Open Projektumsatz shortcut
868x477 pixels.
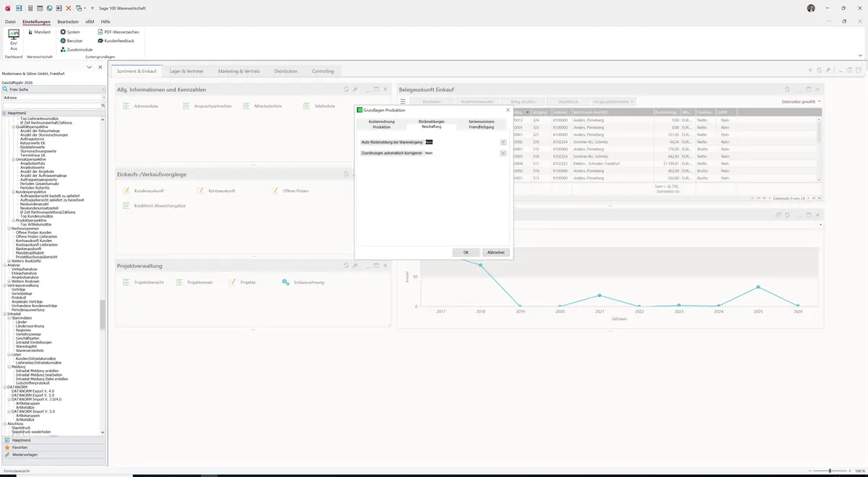[195, 283]
